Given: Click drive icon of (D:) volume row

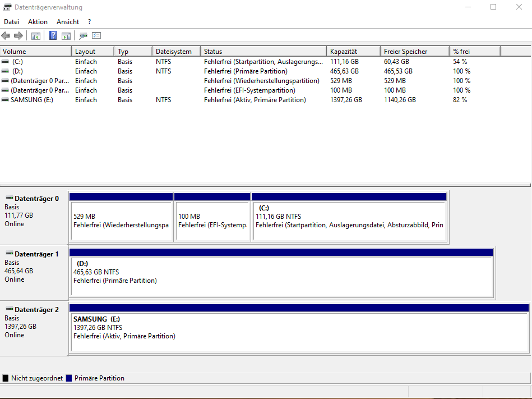Looking at the screenshot, I should [5, 71].
